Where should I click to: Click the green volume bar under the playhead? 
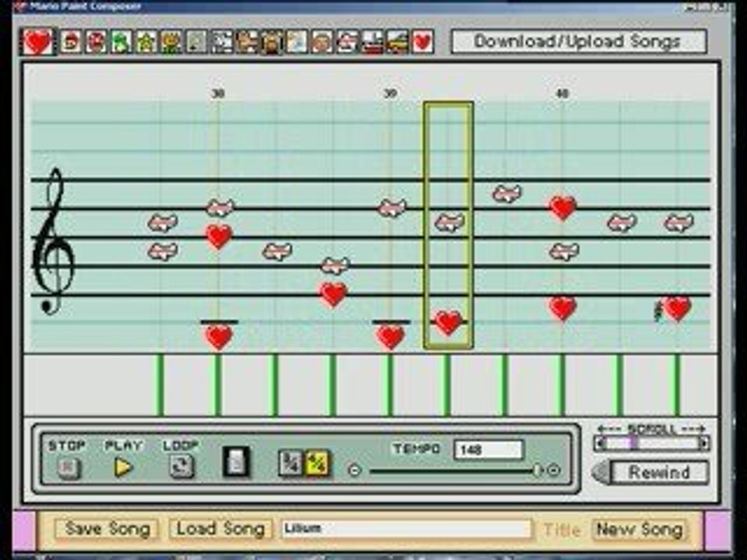447,385
